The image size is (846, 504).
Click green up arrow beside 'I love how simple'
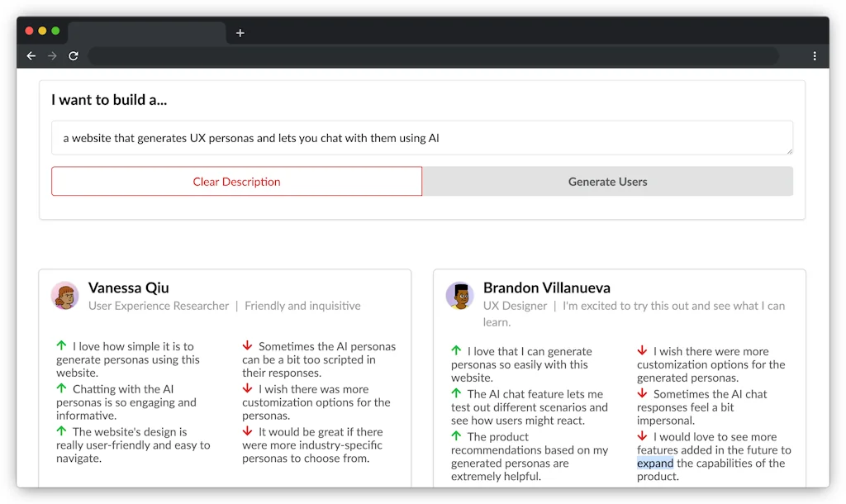(x=61, y=346)
